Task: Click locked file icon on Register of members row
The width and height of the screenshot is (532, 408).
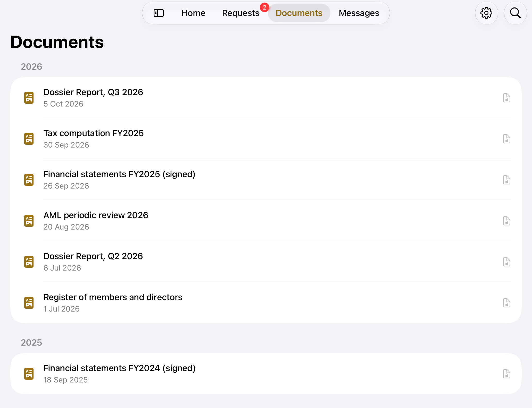Action: point(506,303)
